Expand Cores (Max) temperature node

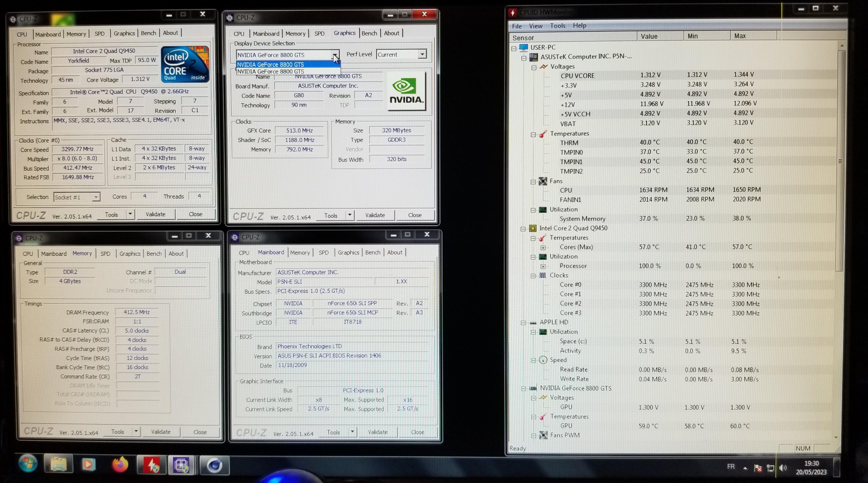coord(543,248)
